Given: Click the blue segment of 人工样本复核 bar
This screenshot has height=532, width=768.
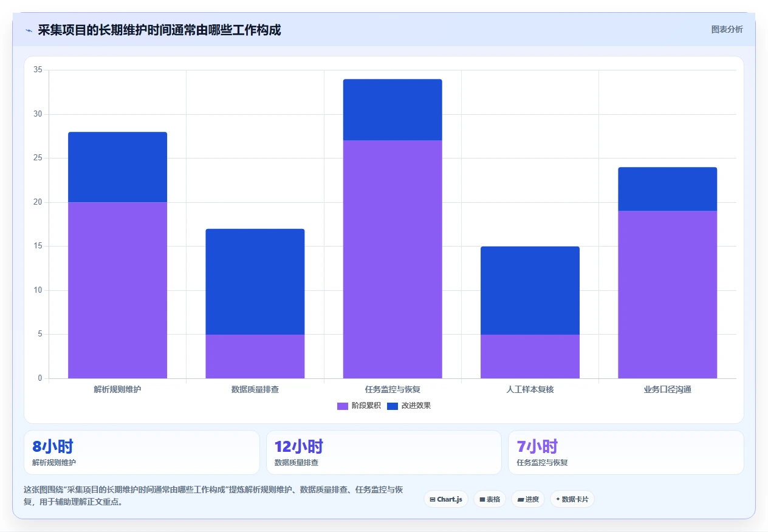Looking at the screenshot, I should [x=530, y=290].
